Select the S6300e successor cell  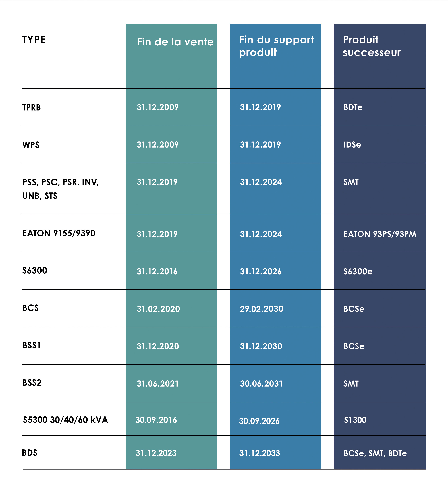pyautogui.click(x=358, y=271)
